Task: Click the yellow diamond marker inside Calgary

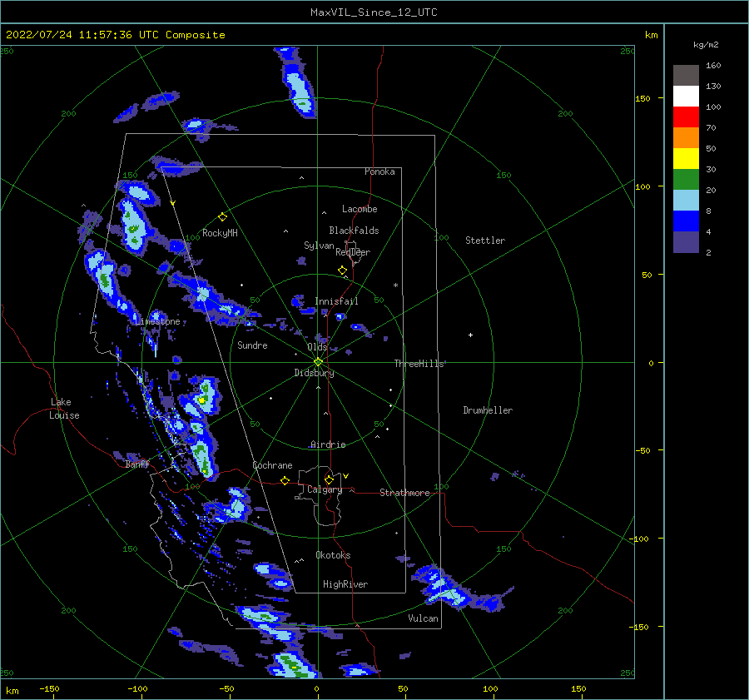Action: click(x=329, y=479)
